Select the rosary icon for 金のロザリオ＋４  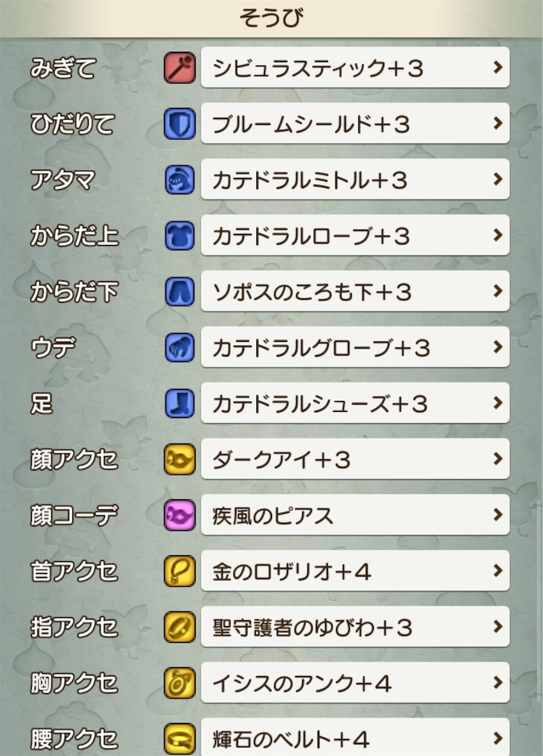coord(179,571)
